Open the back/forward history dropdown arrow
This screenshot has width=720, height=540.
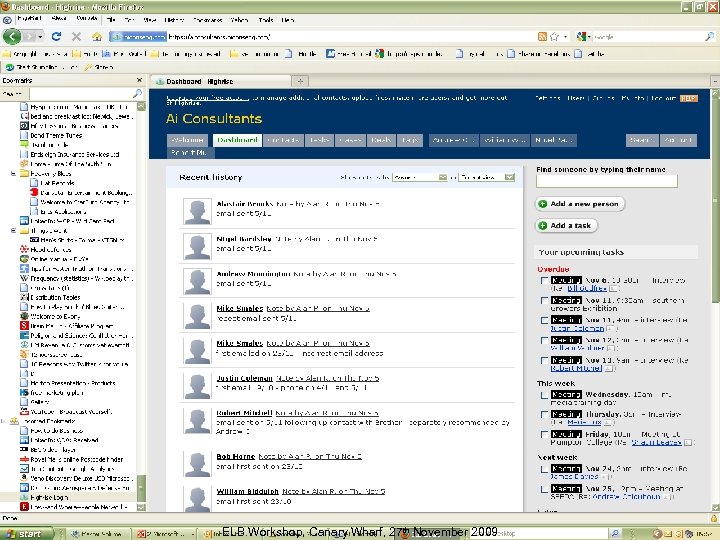(x=40, y=36)
